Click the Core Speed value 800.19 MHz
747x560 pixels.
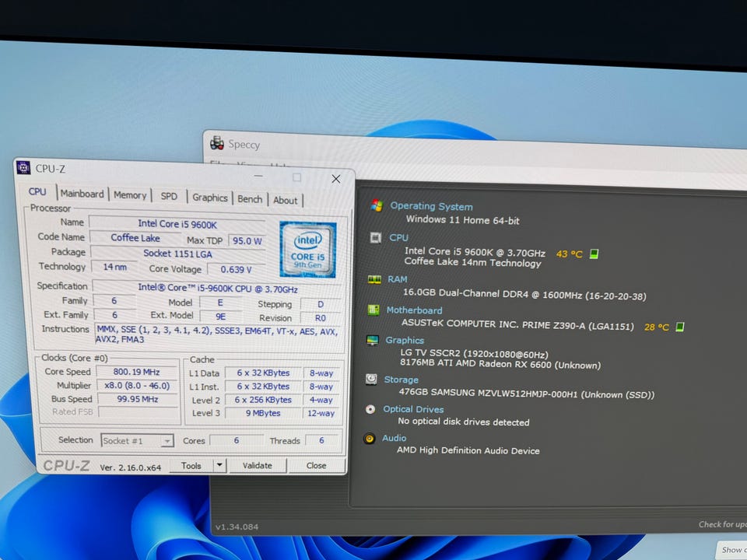click(x=137, y=372)
